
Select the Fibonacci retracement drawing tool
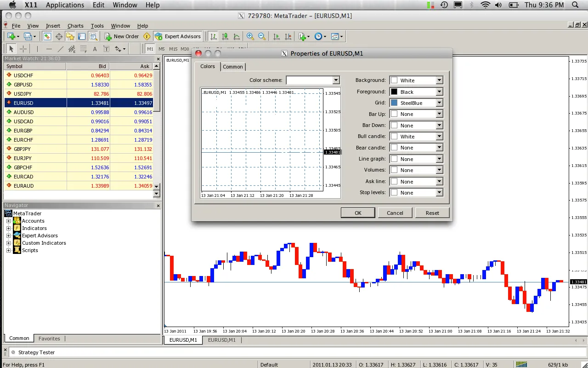click(x=83, y=49)
